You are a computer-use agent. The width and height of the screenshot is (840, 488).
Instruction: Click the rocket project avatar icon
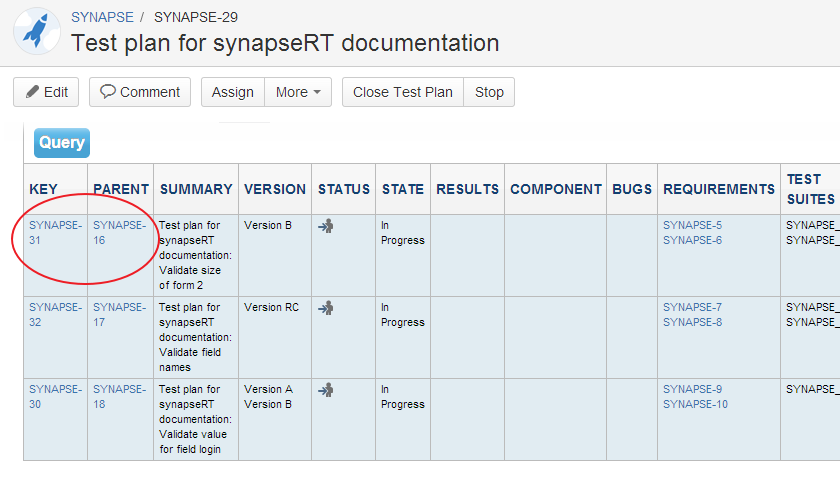[x=37, y=31]
